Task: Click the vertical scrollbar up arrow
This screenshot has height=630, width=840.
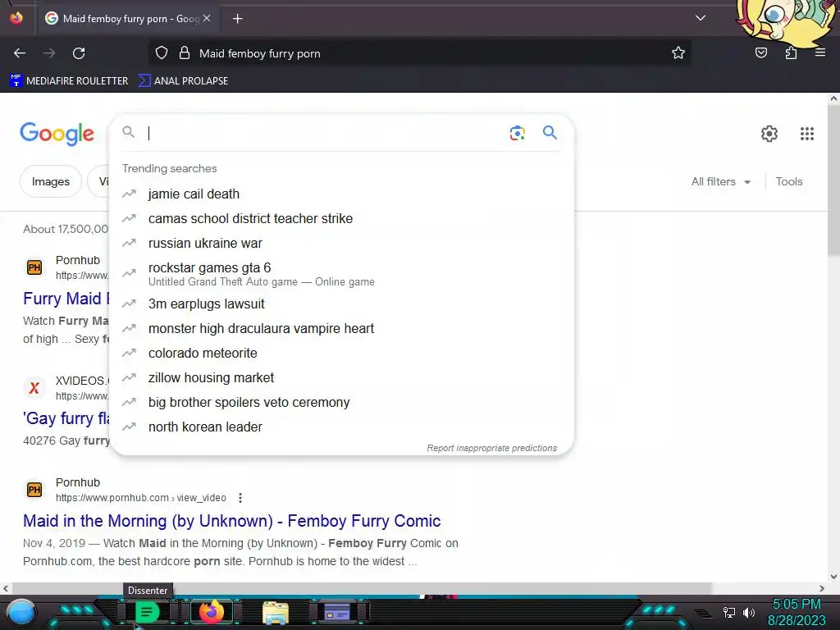Action: point(833,98)
